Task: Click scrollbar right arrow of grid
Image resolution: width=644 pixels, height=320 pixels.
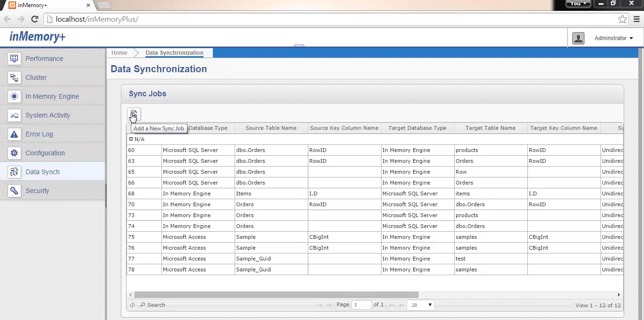Action: click(x=619, y=295)
